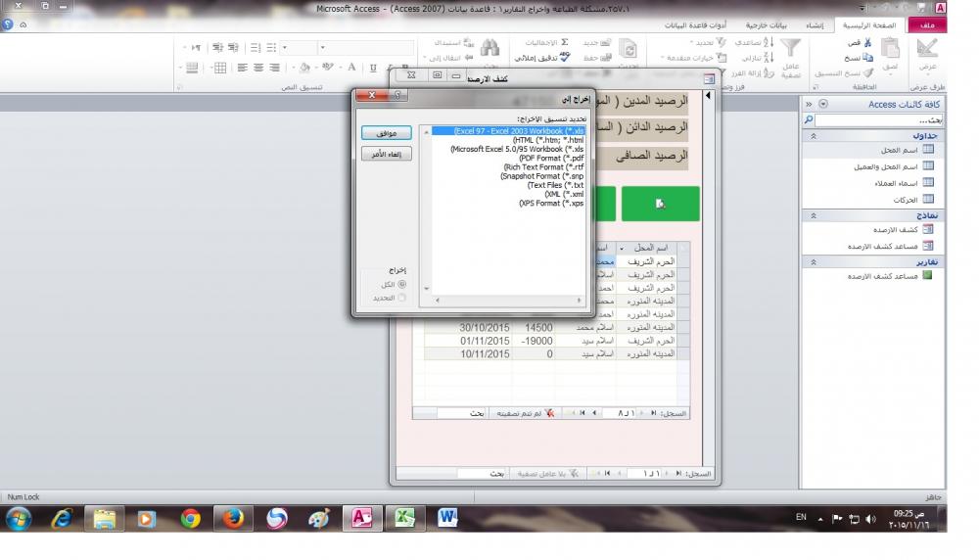The height and width of the screenshot is (560, 979).
Task: Click the Replace (استبدال) icon
Action: point(468,42)
